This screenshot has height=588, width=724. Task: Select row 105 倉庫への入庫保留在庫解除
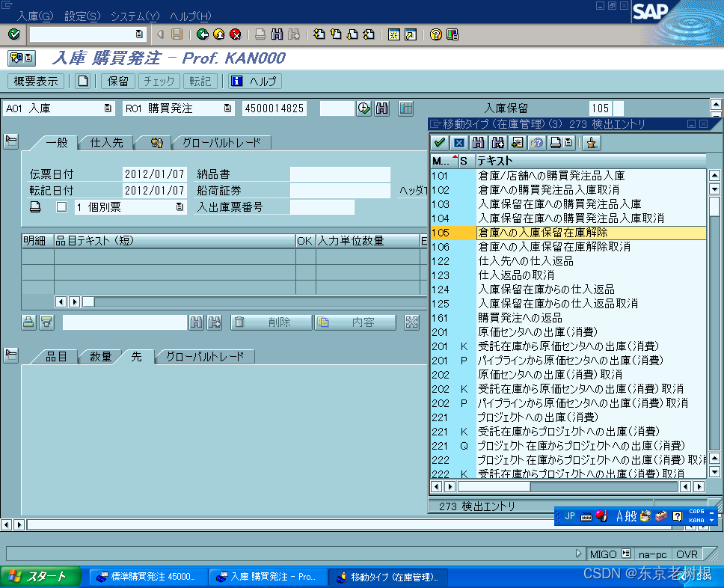pos(568,233)
